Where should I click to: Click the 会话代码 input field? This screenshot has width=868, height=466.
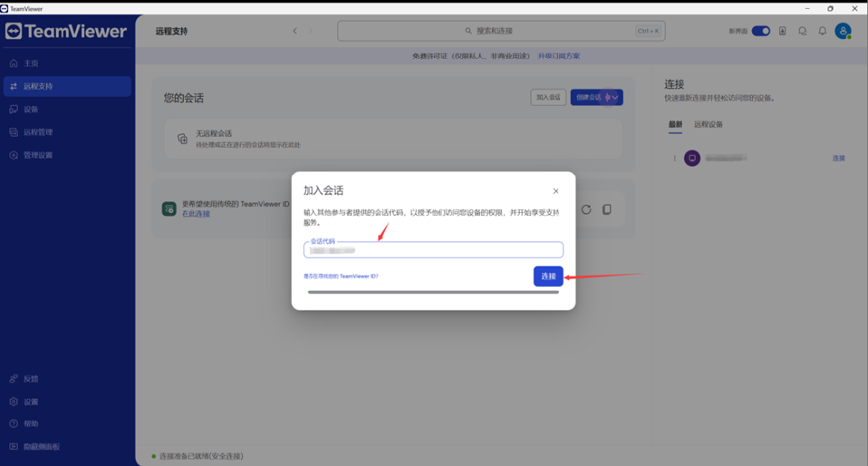click(x=434, y=250)
